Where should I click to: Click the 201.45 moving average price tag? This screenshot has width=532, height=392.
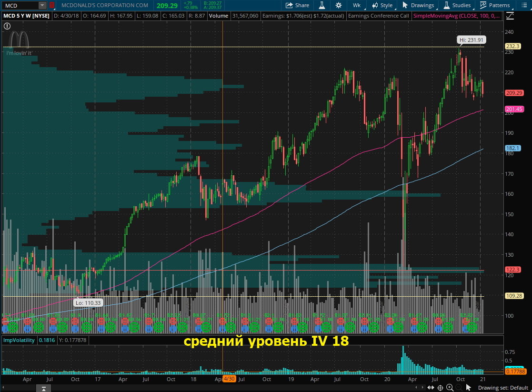514,109
